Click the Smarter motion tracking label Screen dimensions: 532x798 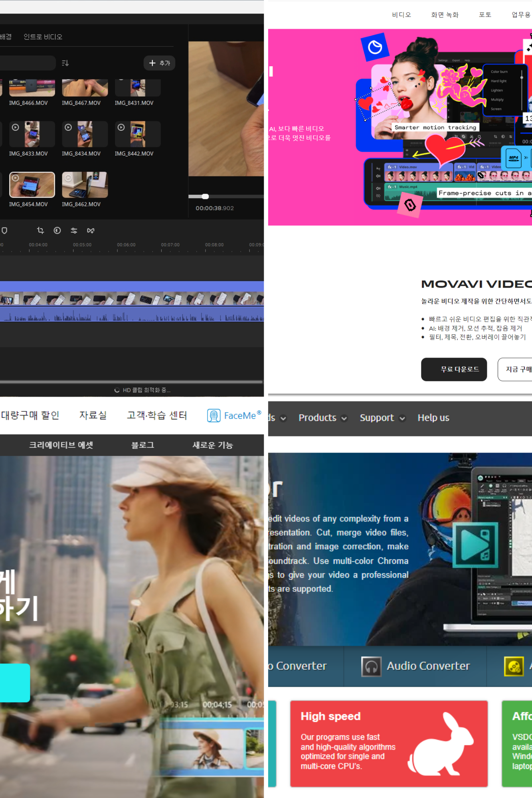pyautogui.click(x=435, y=128)
